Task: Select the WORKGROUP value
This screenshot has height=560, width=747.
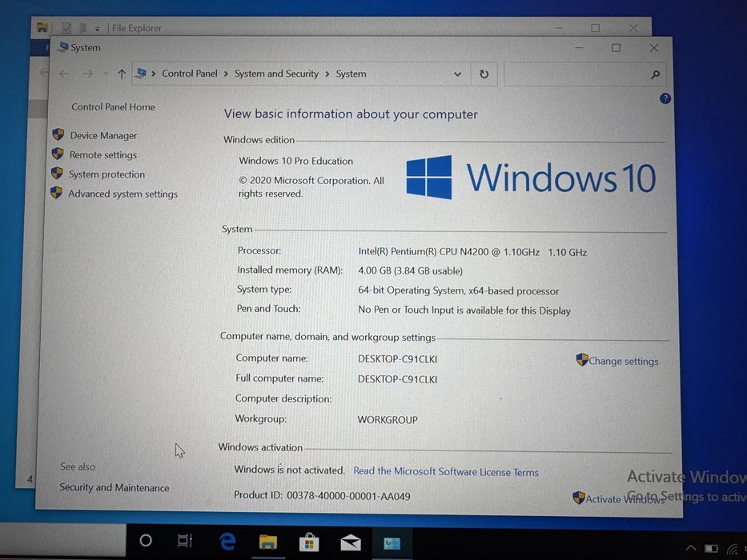Action: (x=388, y=420)
